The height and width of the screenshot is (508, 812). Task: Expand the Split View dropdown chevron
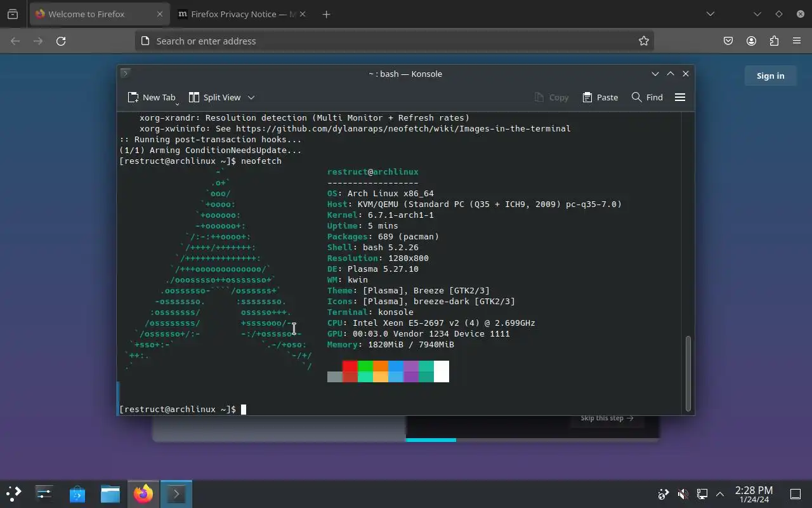pyautogui.click(x=251, y=97)
